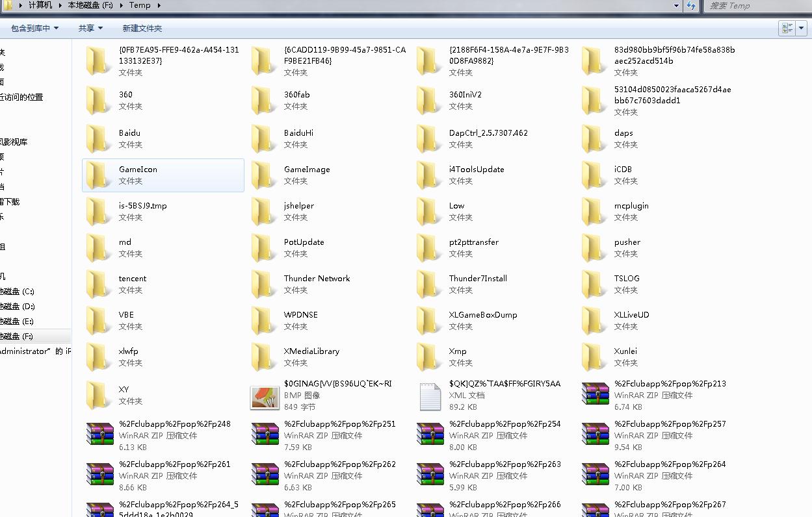
Task: Select the BMP image file icon
Action: click(x=265, y=397)
